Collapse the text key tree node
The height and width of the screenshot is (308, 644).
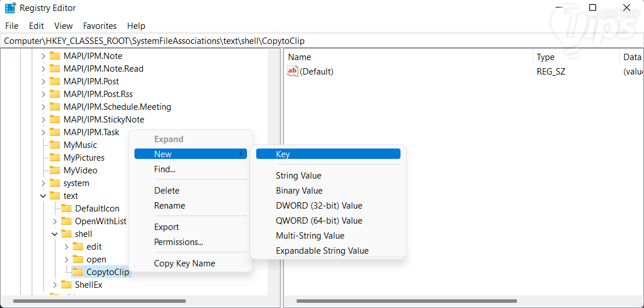43,196
